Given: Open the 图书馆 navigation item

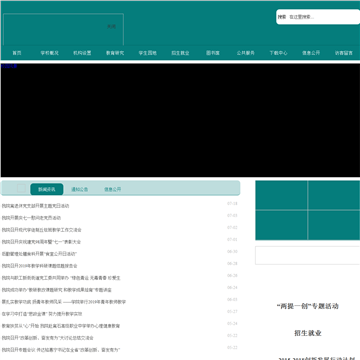Looking at the screenshot, I should 213,53.
